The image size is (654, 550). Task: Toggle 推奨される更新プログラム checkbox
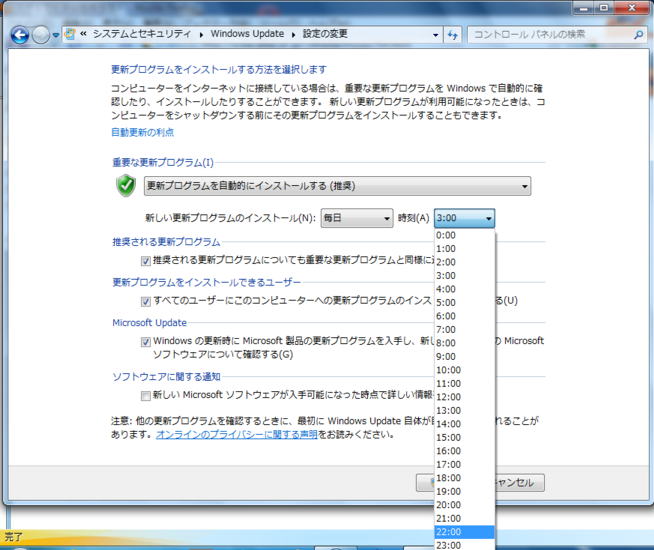tap(146, 261)
